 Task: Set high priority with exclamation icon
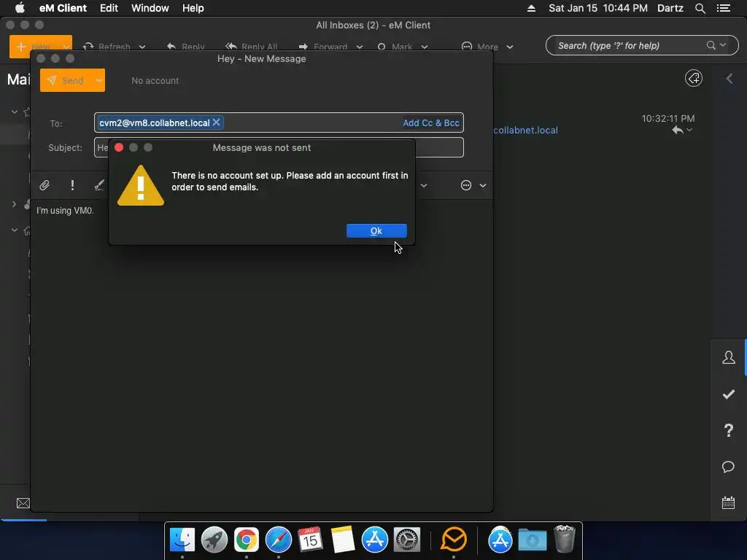72,185
